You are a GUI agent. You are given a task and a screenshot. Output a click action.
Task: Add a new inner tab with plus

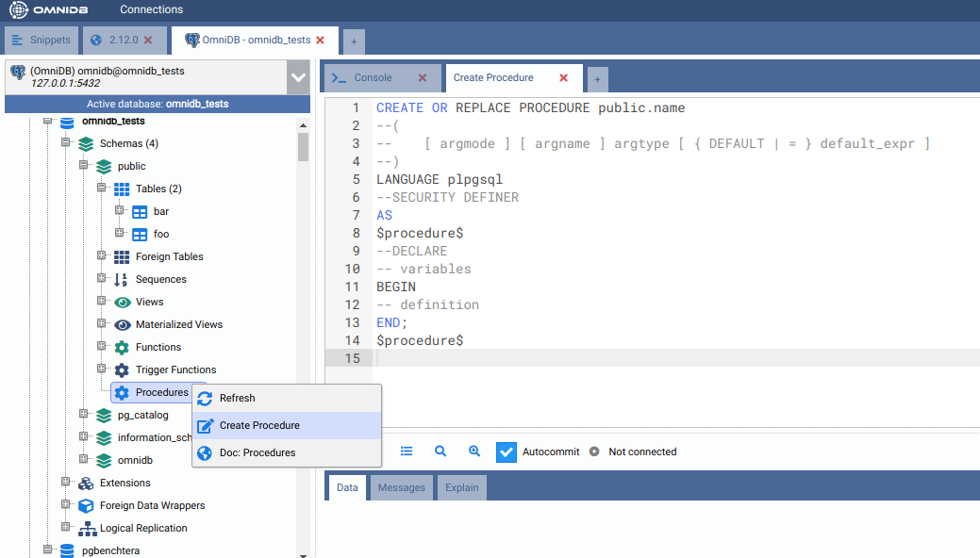[x=597, y=79]
